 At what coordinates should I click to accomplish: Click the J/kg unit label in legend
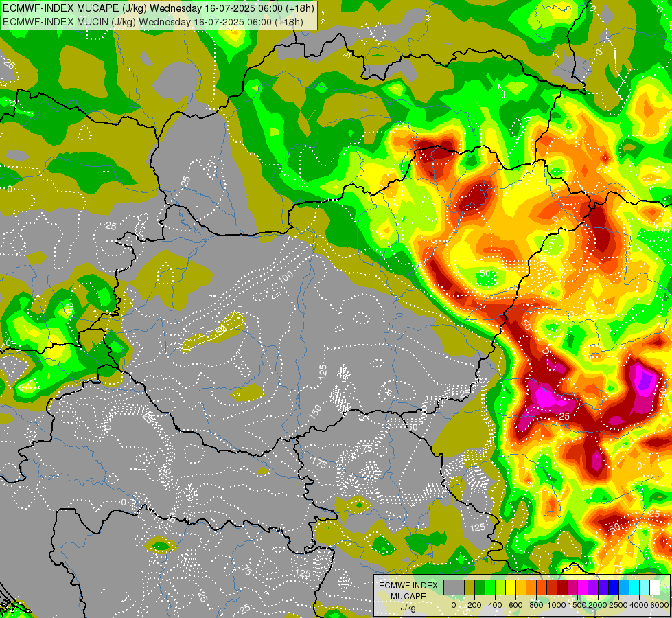point(408,608)
